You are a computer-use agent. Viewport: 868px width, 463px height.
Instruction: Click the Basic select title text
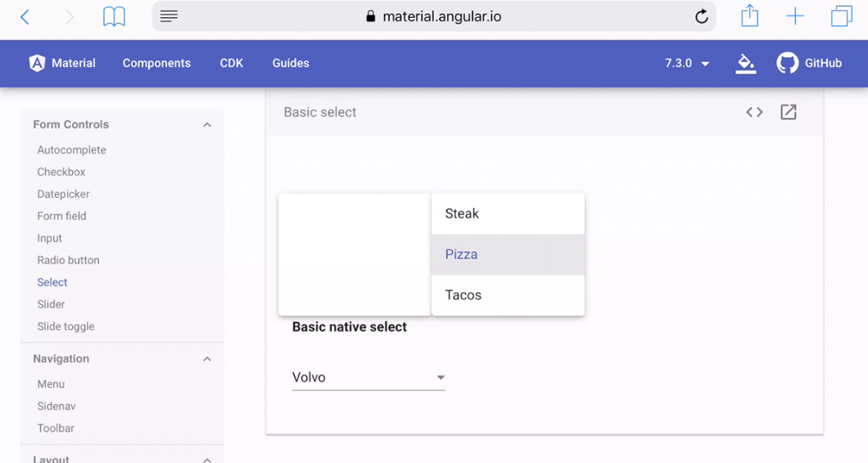click(x=320, y=112)
